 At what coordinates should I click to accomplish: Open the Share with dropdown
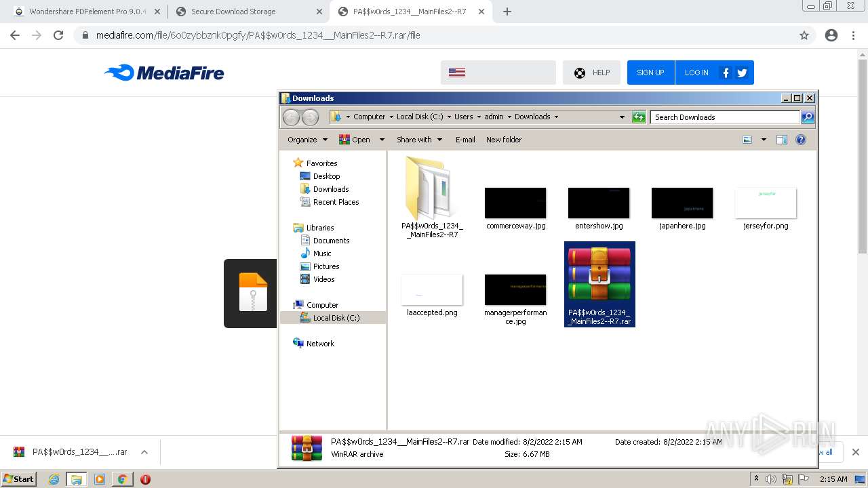419,140
